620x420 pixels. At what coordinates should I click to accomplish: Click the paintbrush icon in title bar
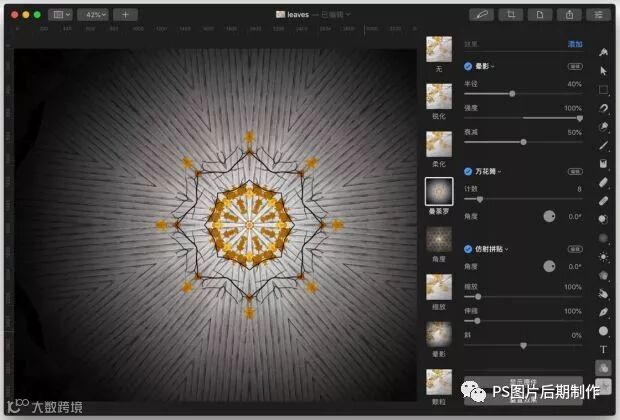[481, 15]
